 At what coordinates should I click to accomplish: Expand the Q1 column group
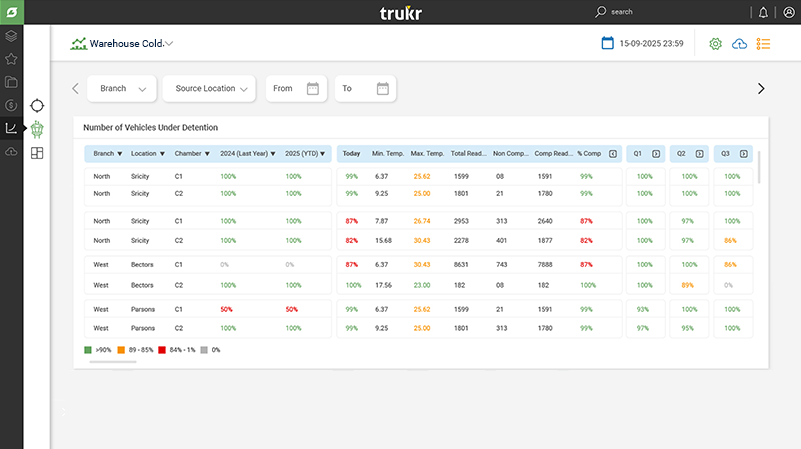(x=656, y=154)
